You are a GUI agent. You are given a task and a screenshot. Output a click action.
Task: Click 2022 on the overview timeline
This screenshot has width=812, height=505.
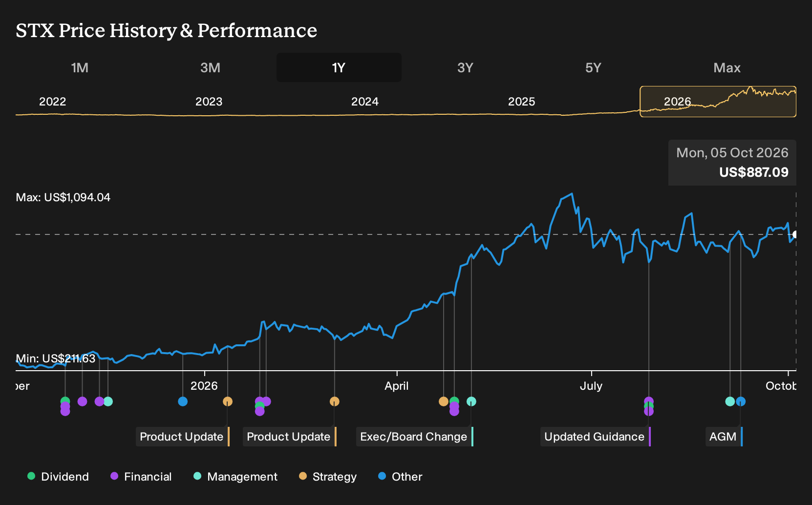click(x=52, y=102)
